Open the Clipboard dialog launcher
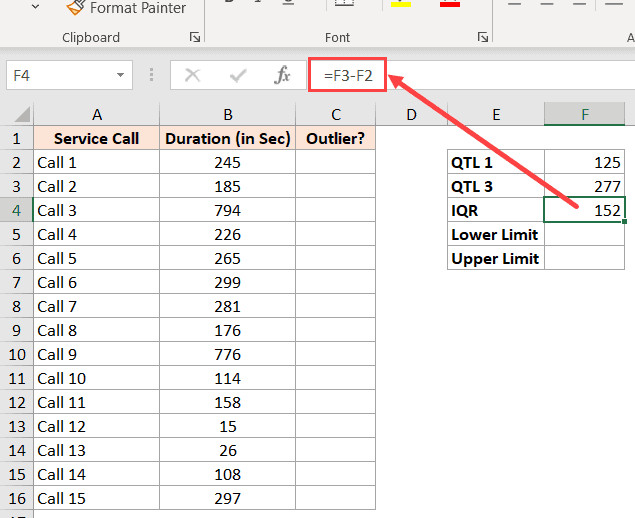The image size is (635, 518). pos(194,37)
